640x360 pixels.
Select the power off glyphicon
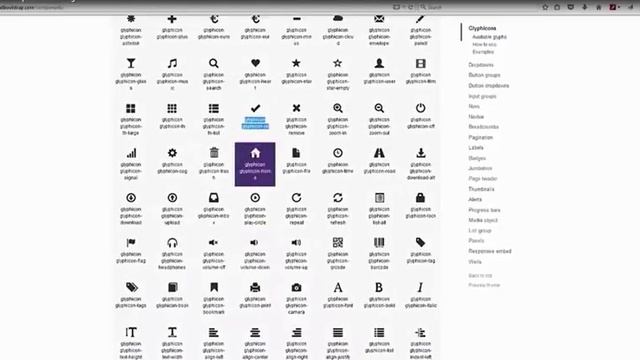(x=420, y=108)
